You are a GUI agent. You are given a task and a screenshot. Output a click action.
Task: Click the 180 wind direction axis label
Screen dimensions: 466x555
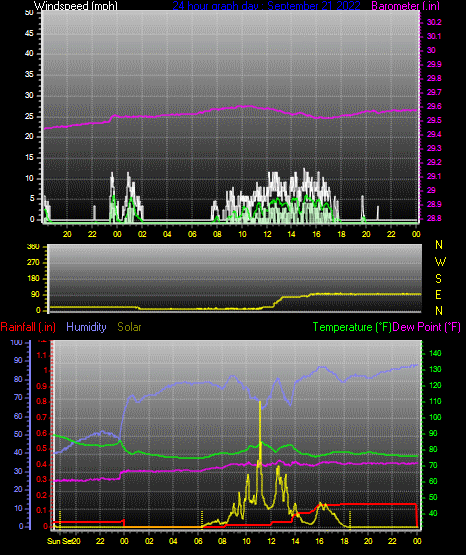tap(33, 279)
